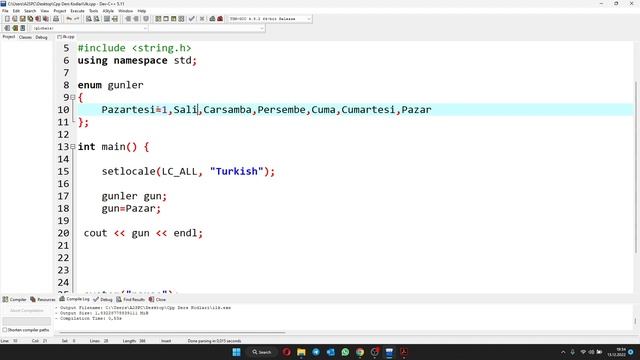Click the Open file toolbar icon
The width and height of the screenshot is (640, 360).
[15, 19]
